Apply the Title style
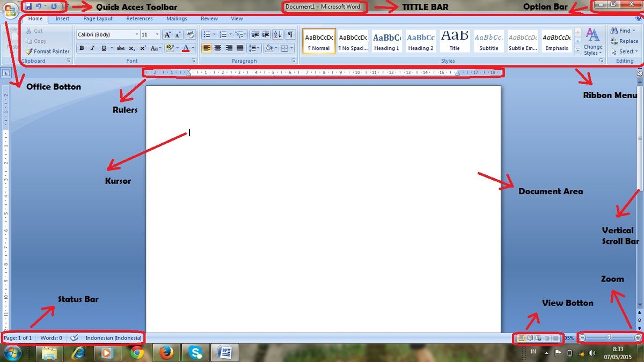The image size is (644, 362). pyautogui.click(x=455, y=41)
